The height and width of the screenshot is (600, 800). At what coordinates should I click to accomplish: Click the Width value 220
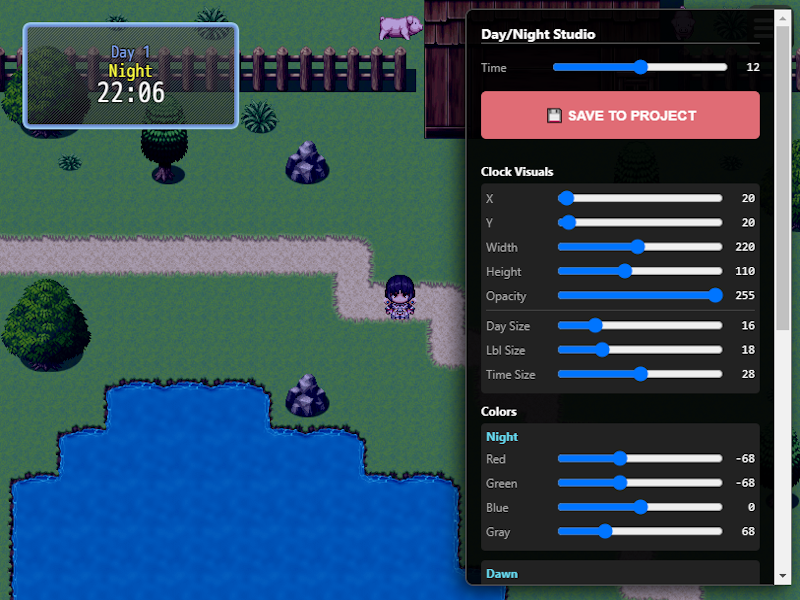[745, 247]
